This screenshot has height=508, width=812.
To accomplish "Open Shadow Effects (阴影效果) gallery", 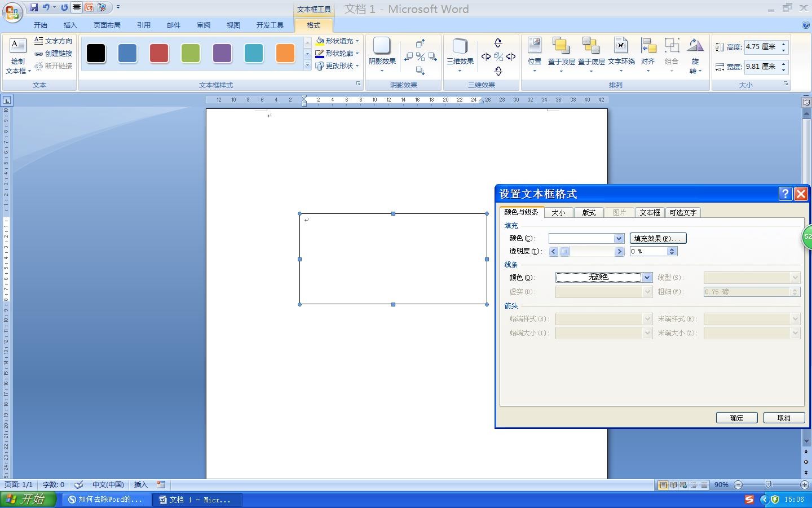I will tap(382, 55).
